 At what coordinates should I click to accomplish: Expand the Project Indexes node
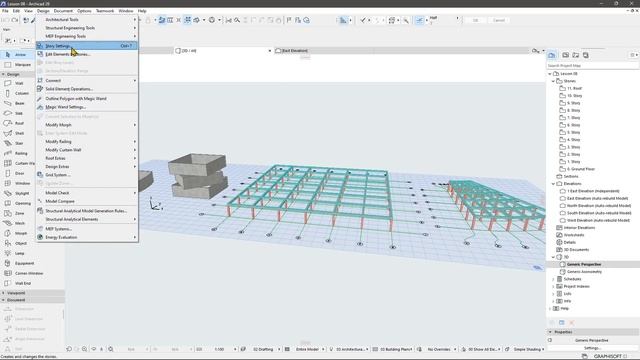[553, 287]
